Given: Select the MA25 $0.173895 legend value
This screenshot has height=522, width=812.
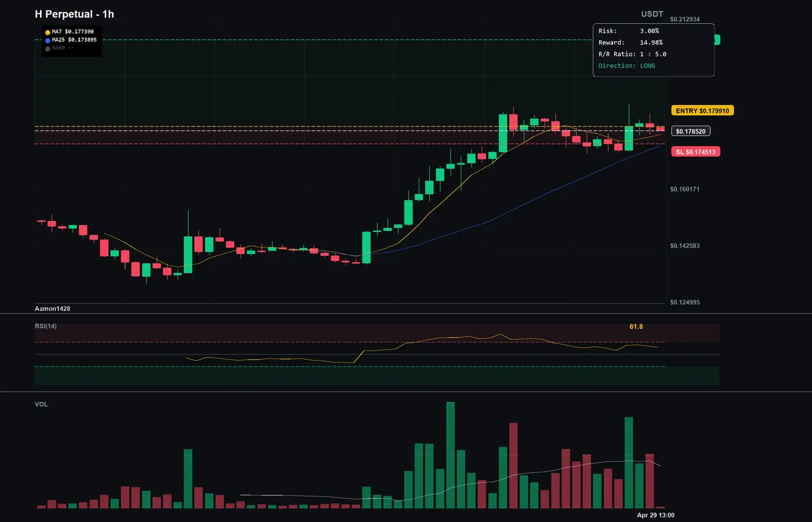Looking at the screenshot, I should coord(74,40).
